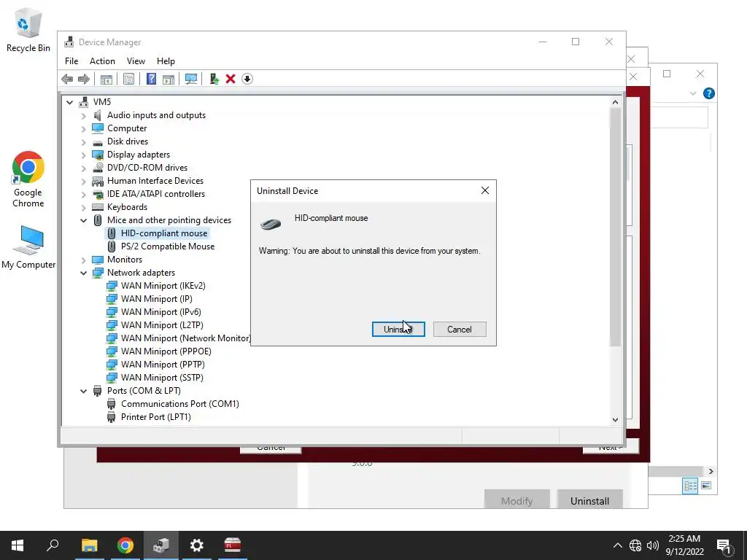Select WAN Miniport (PPPOE)

coord(166,351)
